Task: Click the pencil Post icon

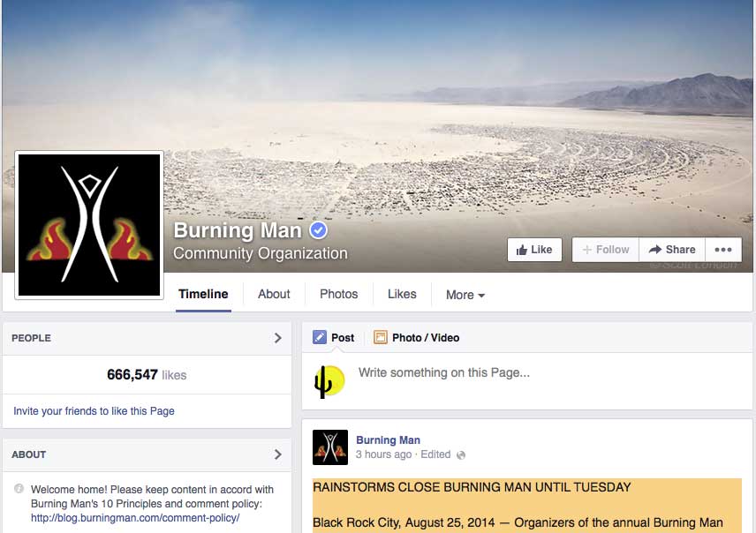Action: pyautogui.click(x=319, y=337)
